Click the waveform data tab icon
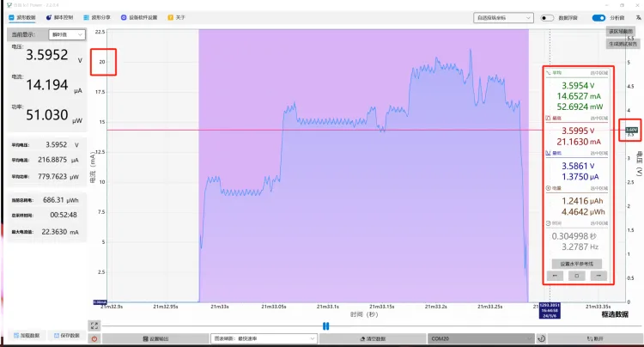This screenshot has width=644, height=347. [11, 18]
